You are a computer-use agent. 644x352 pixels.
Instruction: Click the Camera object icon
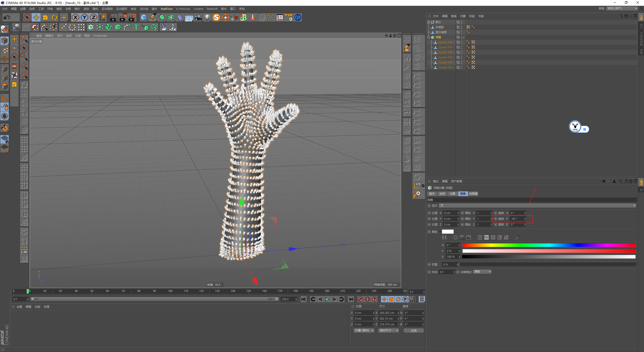click(198, 17)
